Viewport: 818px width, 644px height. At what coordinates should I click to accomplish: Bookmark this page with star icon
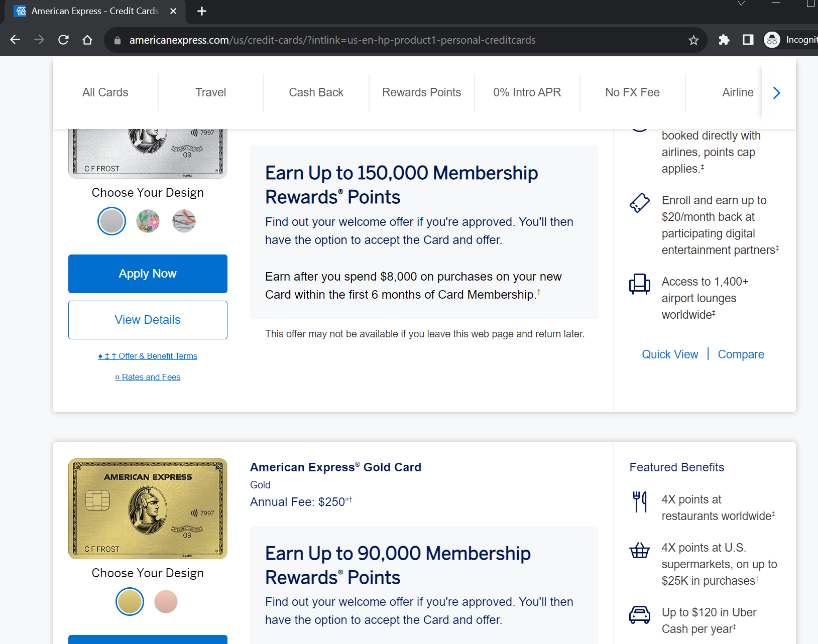(693, 40)
